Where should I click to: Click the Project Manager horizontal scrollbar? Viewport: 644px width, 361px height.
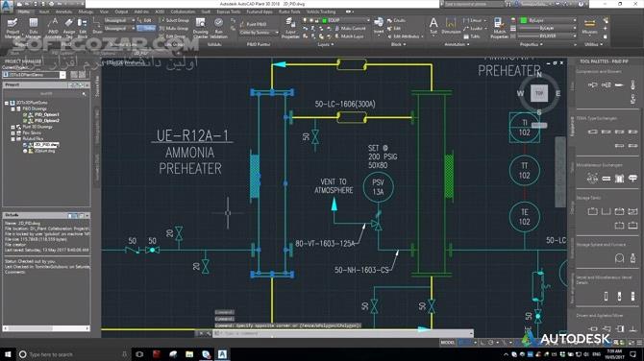[46, 328]
